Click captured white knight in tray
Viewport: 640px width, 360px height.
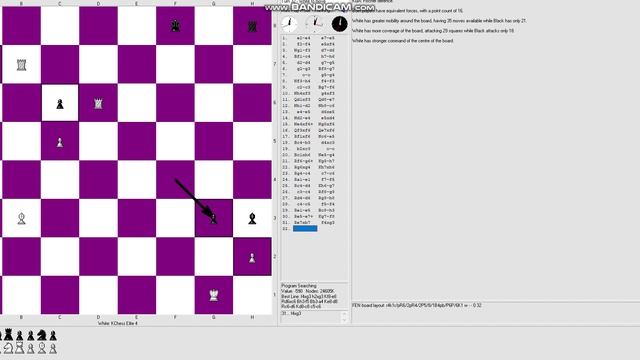pyautogui.click(x=8, y=348)
